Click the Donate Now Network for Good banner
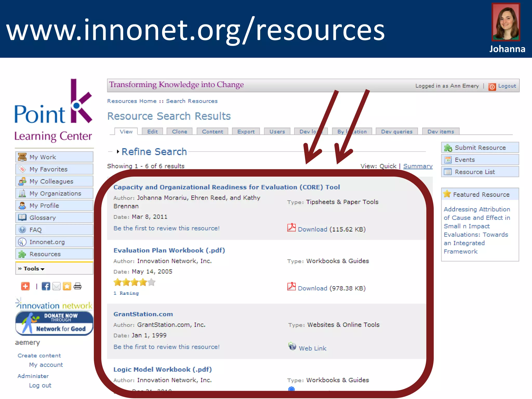Image resolution: width=532 pixels, height=399 pixels. 54,323
